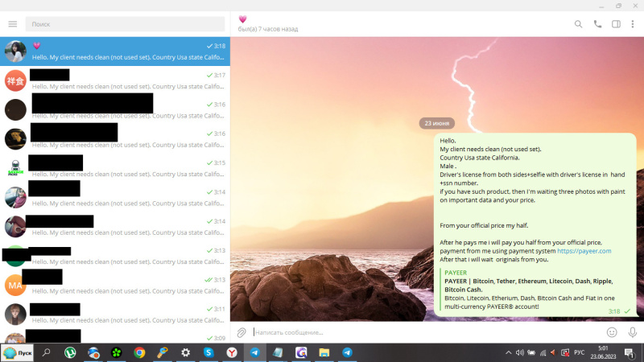Toggle the right info side panel
This screenshot has height=362, width=644.
pyautogui.click(x=616, y=24)
